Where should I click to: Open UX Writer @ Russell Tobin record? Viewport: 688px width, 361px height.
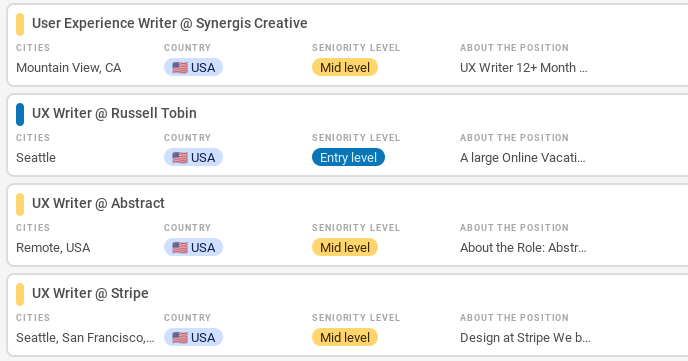[x=114, y=113]
